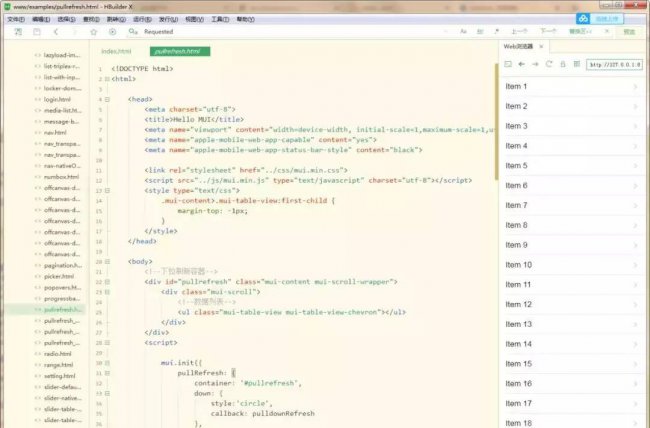The width and height of the screenshot is (650, 428).
Task: Close the Web browser panel tab
Action: coord(541,46)
